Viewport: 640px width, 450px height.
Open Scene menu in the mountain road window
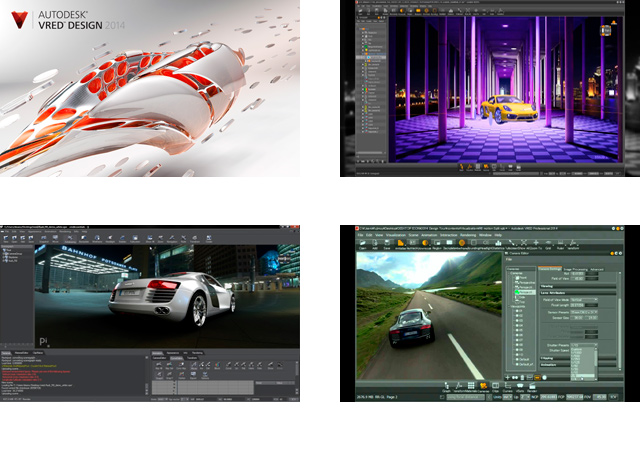[x=413, y=235]
